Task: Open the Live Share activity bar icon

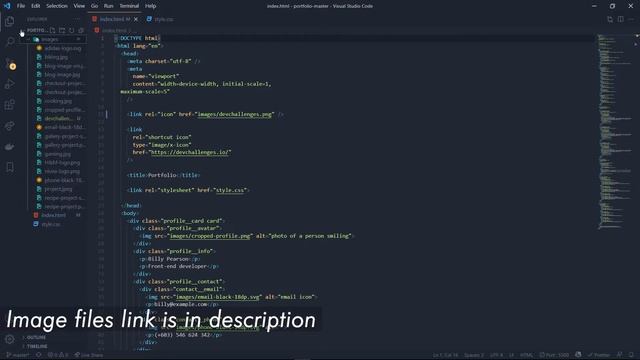Action: (10, 126)
